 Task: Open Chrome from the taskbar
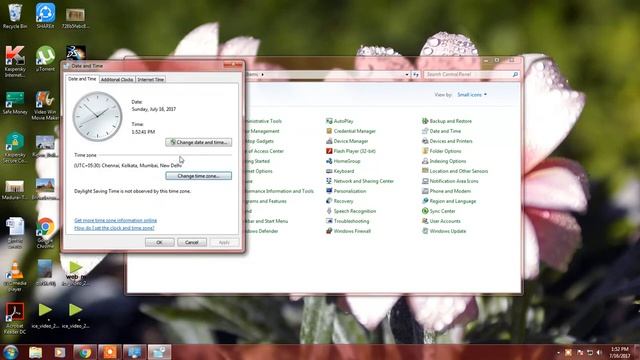click(84, 352)
